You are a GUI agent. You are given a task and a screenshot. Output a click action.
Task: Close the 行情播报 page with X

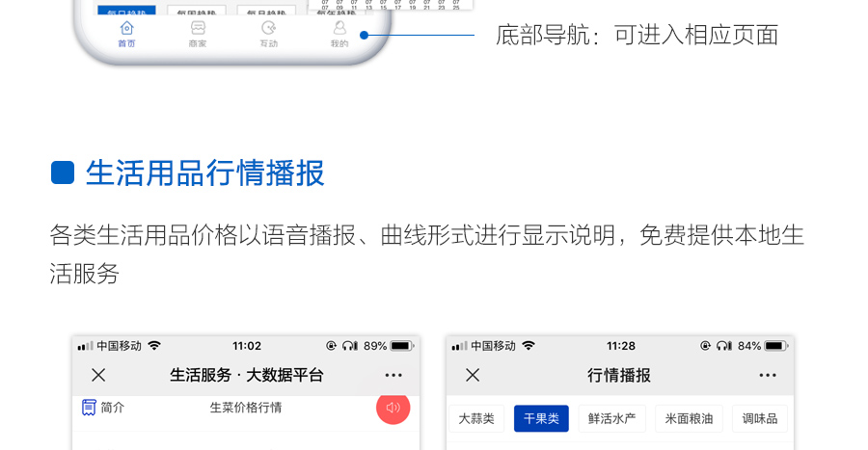[473, 375]
